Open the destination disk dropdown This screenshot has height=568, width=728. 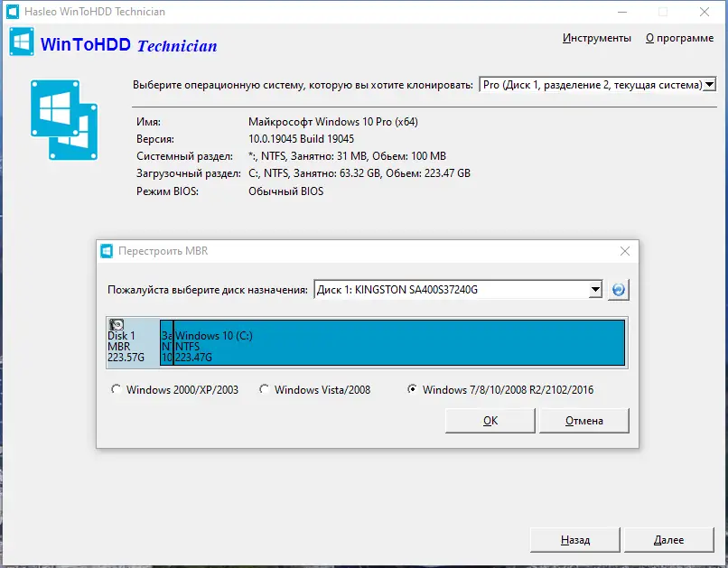[594, 290]
